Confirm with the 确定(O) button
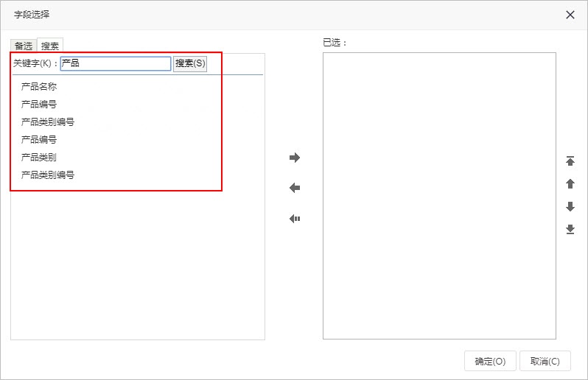The height and width of the screenshot is (380, 588). [x=490, y=362]
